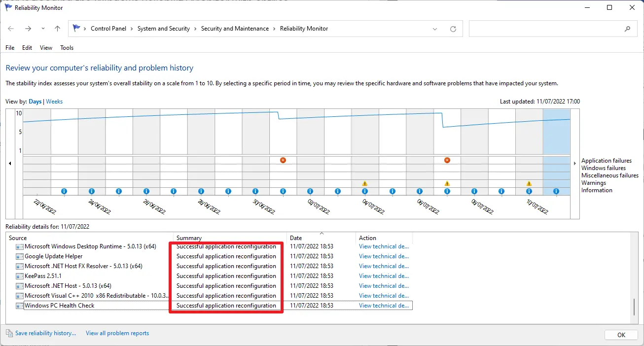This screenshot has width=644, height=346.
Task: Open the warning icon for 07/07/2022
Action: coord(447,183)
